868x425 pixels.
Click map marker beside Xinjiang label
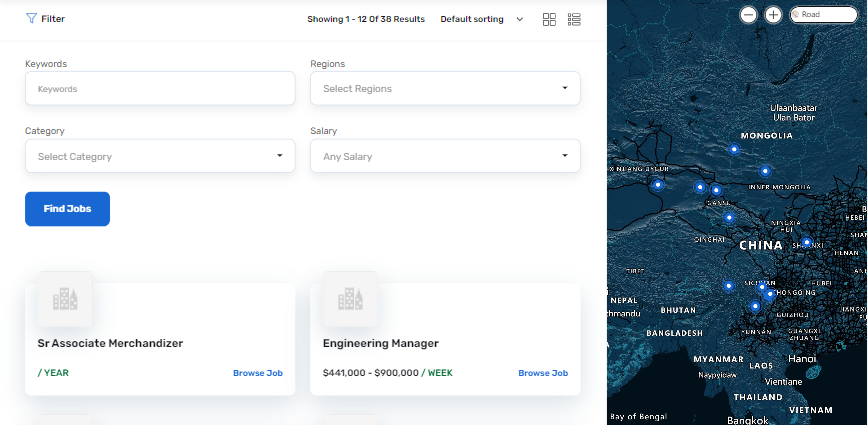658,185
